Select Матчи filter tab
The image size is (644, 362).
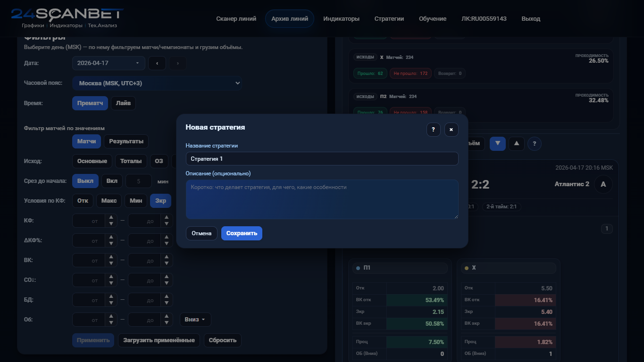pyautogui.click(x=87, y=141)
